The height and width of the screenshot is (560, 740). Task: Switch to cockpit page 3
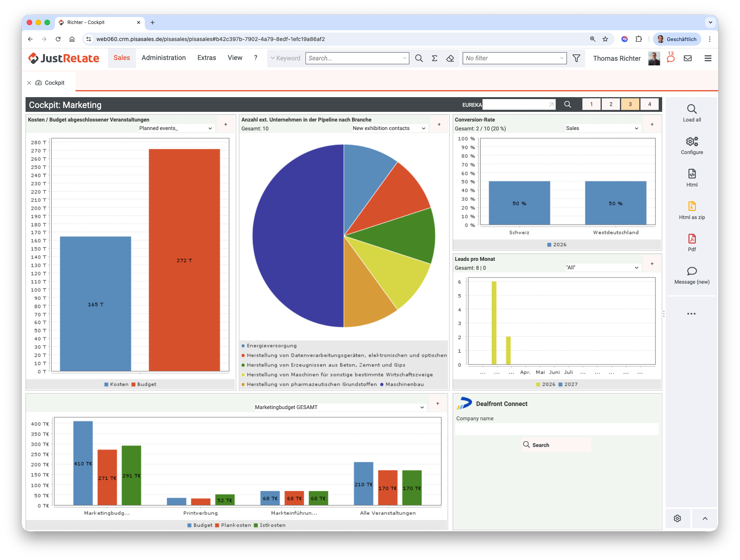coord(630,104)
